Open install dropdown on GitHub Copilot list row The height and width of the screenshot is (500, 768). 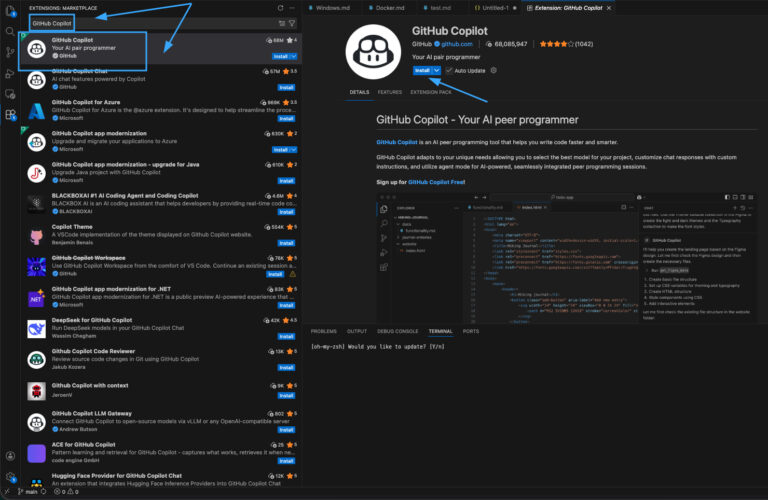tap(293, 56)
